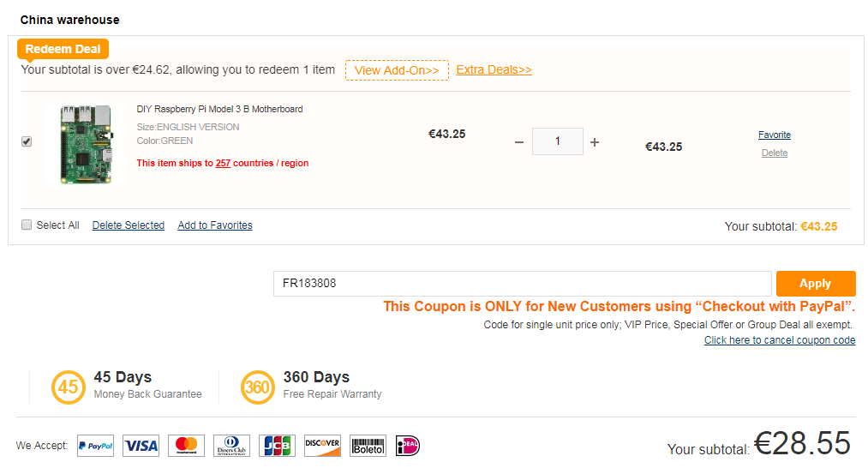The width and height of the screenshot is (868, 468).
Task: Open the View Add-On>> deals
Action: pyautogui.click(x=397, y=70)
